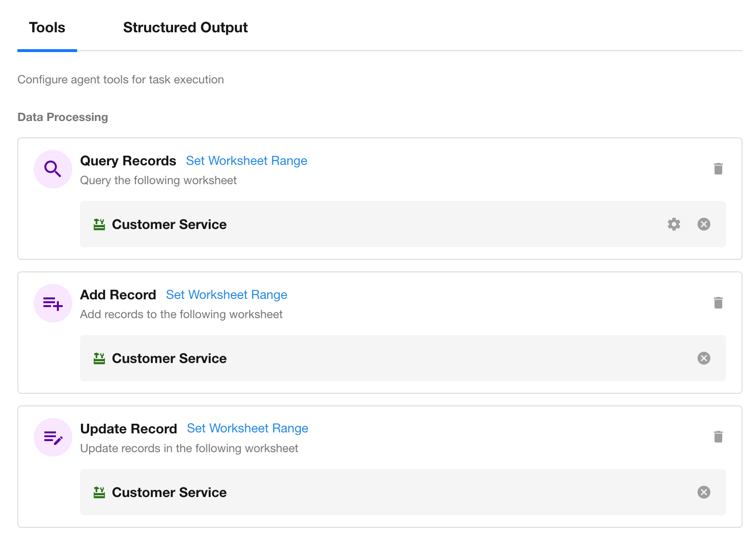Screen dimensions: 756x537
Task: Click the Update Record pencil icon
Action: [53, 437]
